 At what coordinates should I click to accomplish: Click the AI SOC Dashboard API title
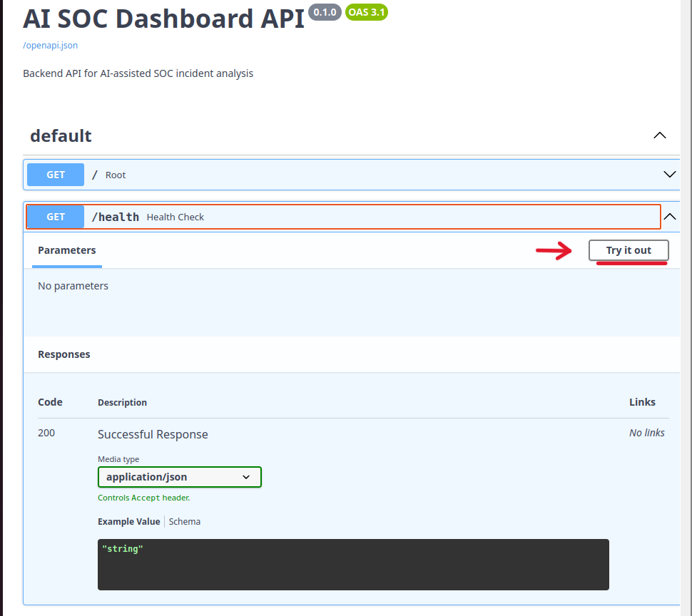164,19
